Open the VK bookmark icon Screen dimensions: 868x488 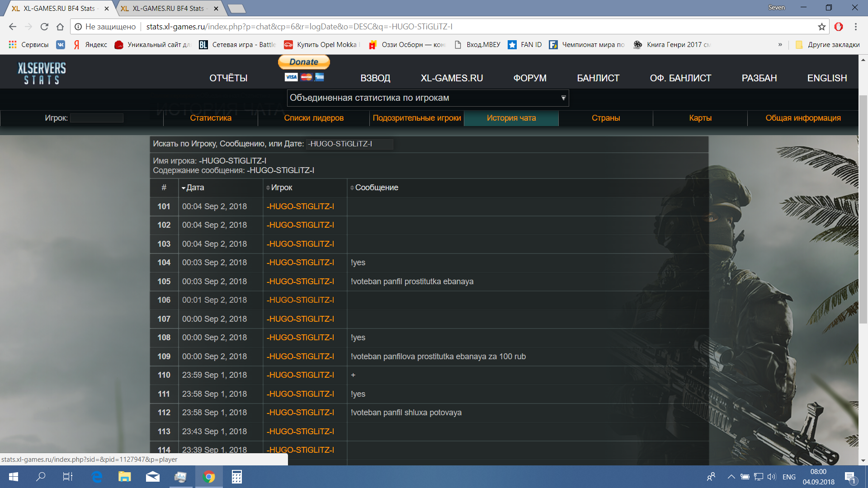click(x=61, y=45)
